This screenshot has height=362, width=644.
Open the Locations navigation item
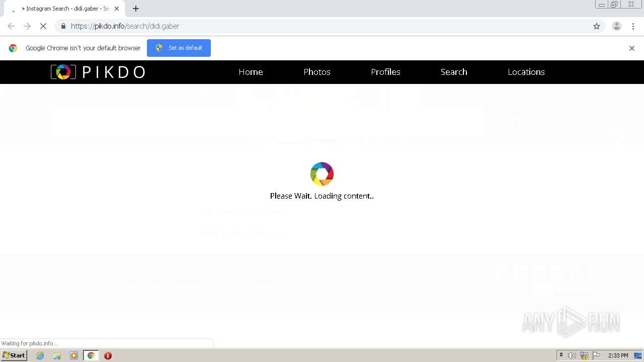(526, 72)
